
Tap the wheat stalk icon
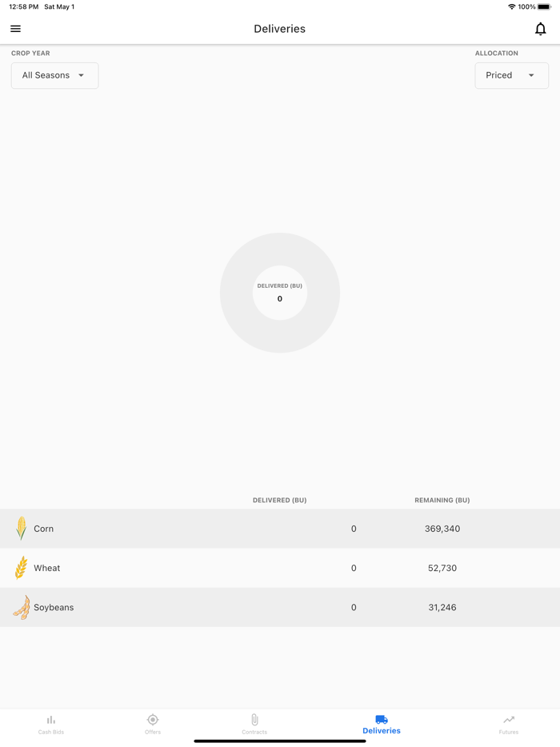click(x=21, y=568)
